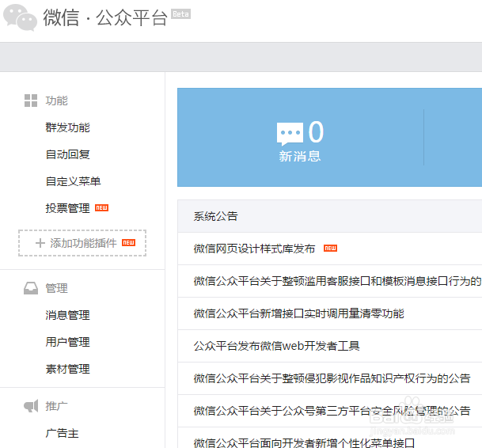Go to 素材管理
482x448 pixels.
pos(67,369)
